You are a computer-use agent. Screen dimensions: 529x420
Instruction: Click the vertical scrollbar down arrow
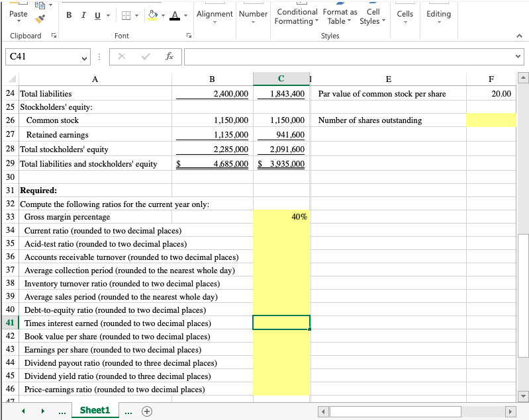[x=522, y=396]
